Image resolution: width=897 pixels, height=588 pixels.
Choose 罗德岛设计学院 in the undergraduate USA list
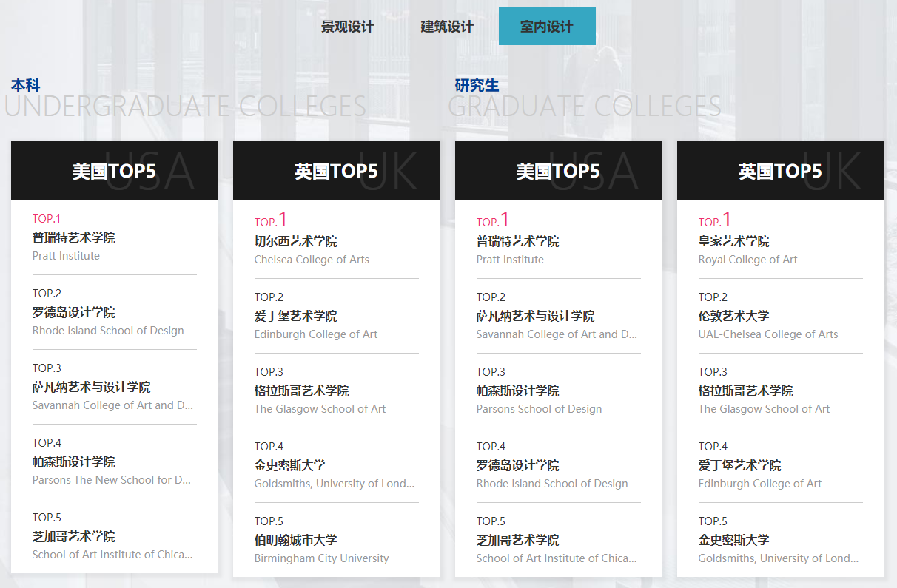[74, 313]
